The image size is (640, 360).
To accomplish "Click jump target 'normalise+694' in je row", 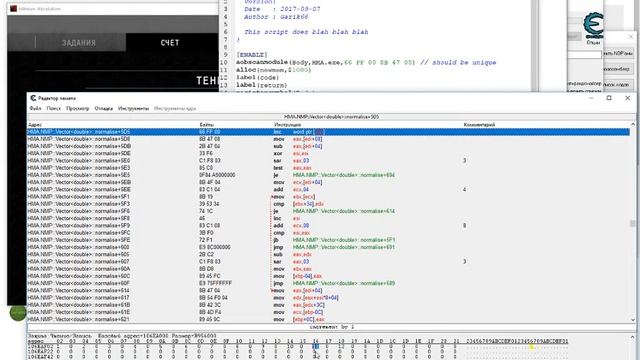I will pos(344,175).
